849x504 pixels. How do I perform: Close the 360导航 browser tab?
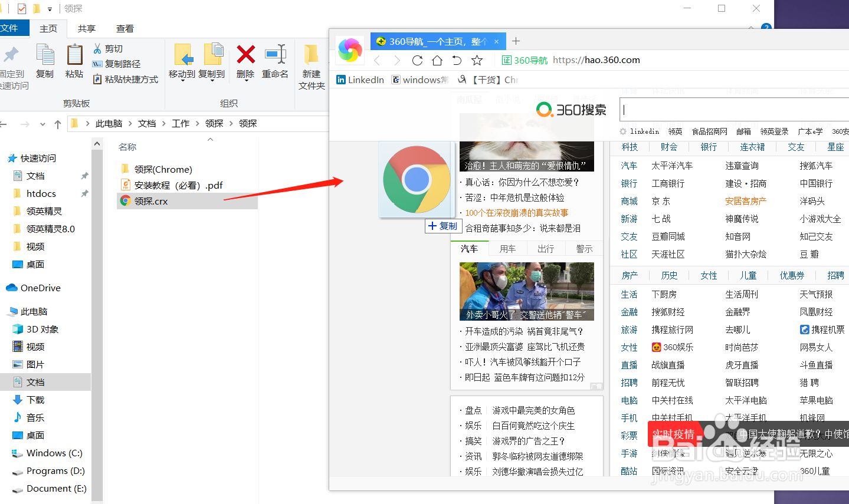496,41
